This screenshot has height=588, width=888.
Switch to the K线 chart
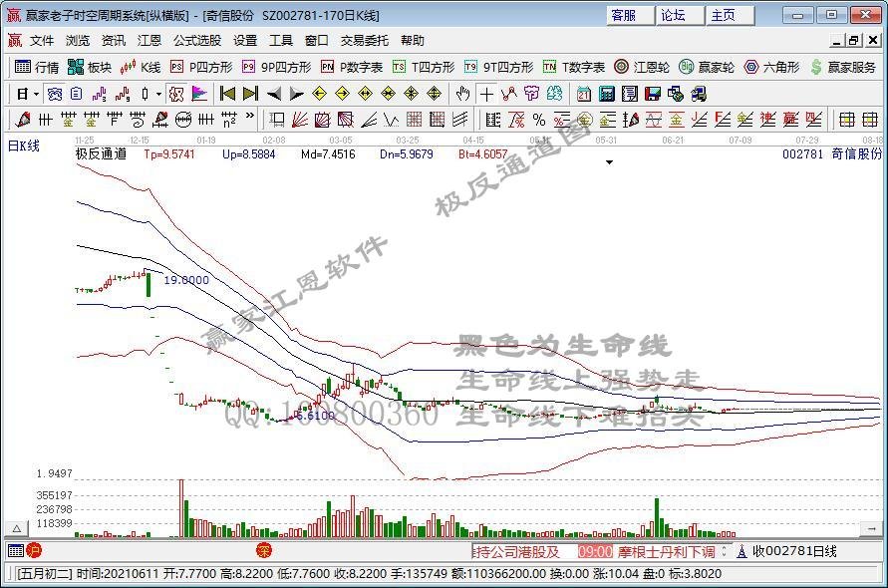coord(140,68)
